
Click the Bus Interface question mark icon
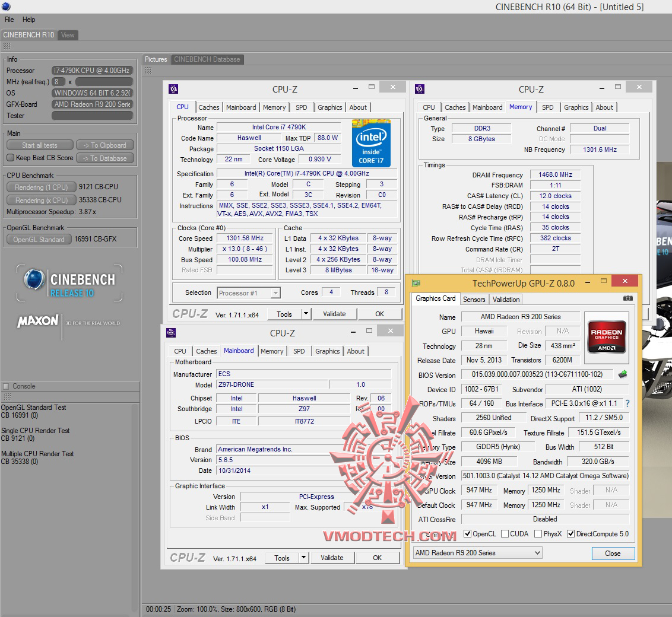coord(627,403)
